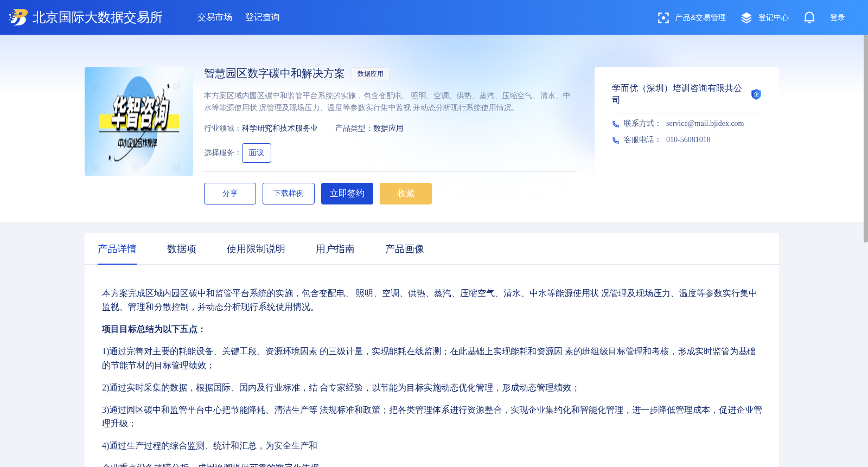868x467 pixels.
Task: Click email service@mail.bjidex.com
Action: pyautogui.click(x=705, y=124)
